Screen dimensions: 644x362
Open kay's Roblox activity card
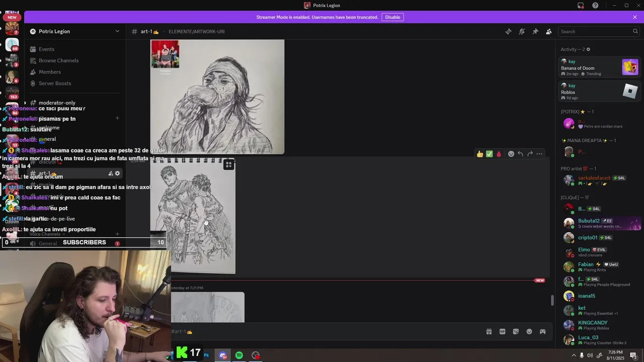click(599, 91)
